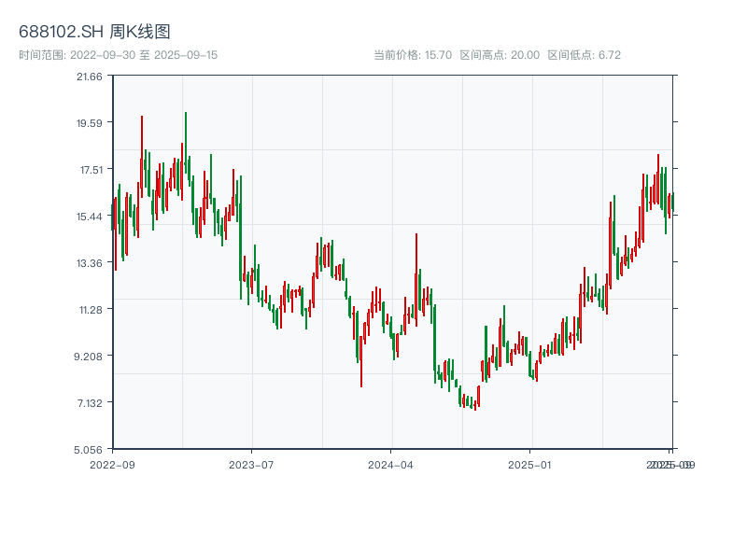Click the current price label 当前价格: 15.70
Screen dimensions: 747x560
[413, 55]
